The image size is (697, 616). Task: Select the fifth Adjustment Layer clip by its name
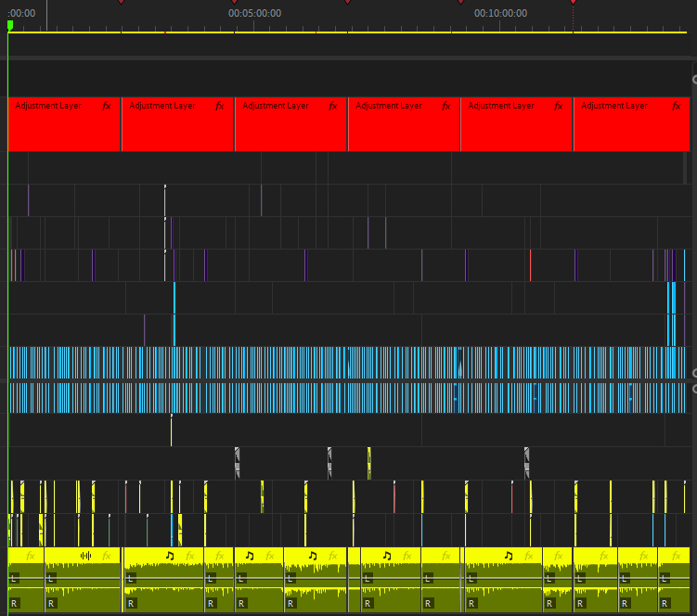pyautogui.click(x=501, y=106)
